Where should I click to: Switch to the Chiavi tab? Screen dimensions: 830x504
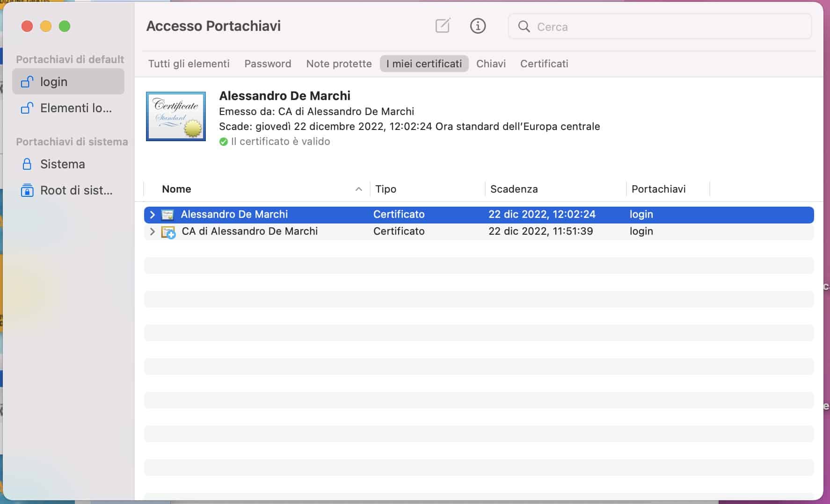point(491,64)
